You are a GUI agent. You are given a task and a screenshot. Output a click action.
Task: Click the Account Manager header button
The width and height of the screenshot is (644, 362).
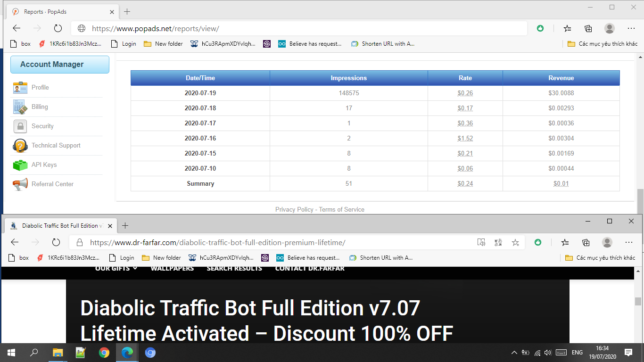point(60,65)
